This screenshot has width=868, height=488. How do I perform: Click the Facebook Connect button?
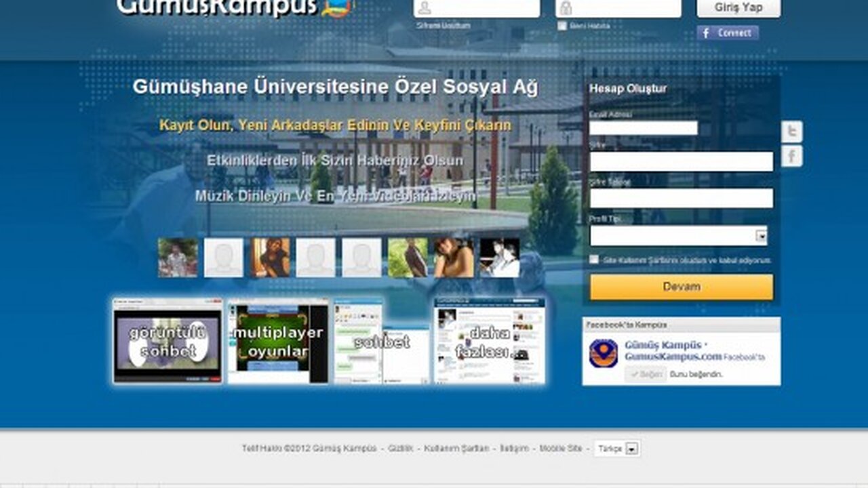pos(728,33)
